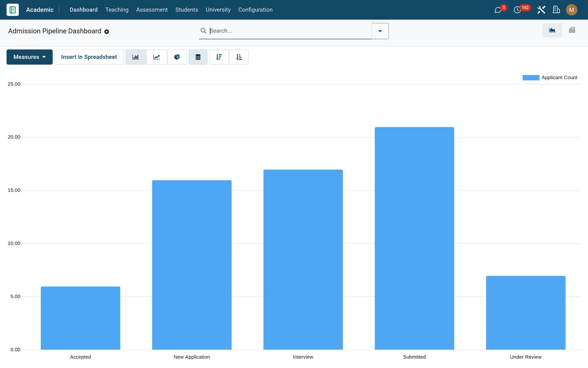Open the Dashboard menu
588x368 pixels.
pos(83,10)
